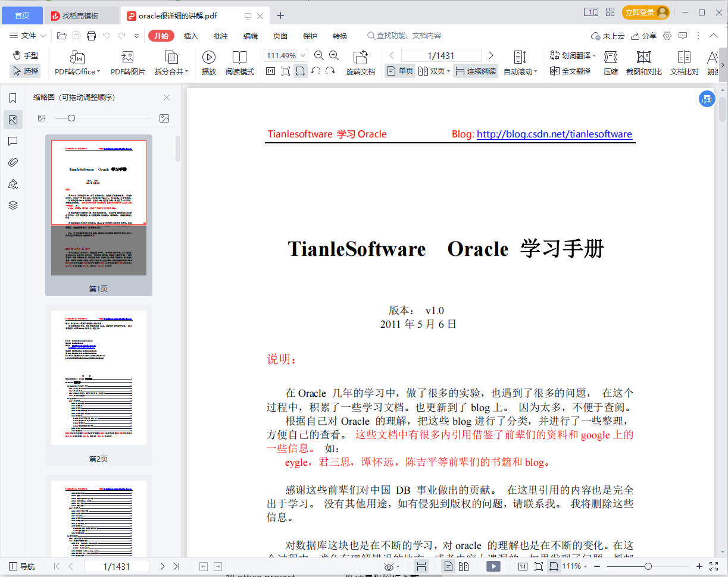The height and width of the screenshot is (577, 728).
Task: Click the 播放 slideshow icon
Action: tap(208, 58)
